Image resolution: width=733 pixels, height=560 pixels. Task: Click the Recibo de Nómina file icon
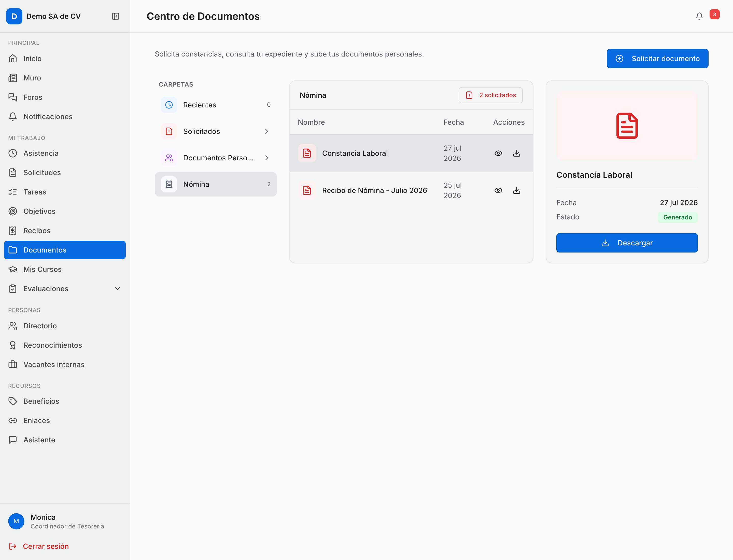point(307,190)
